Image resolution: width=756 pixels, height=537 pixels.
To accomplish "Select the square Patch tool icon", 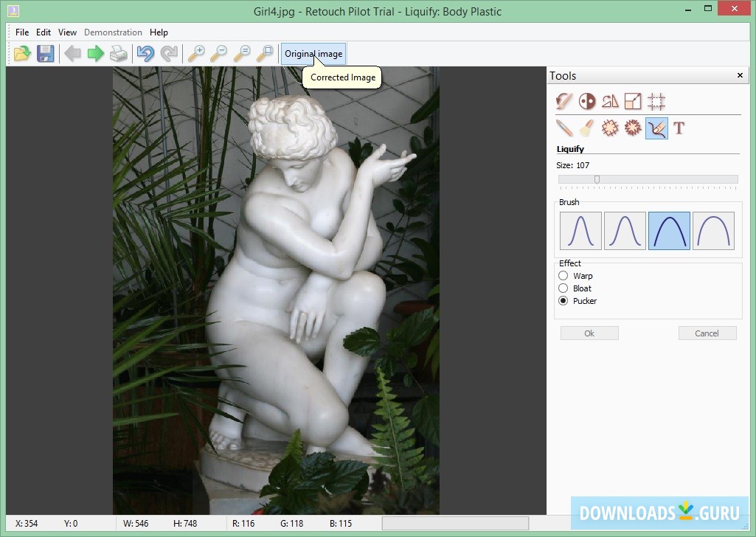I will click(610, 128).
